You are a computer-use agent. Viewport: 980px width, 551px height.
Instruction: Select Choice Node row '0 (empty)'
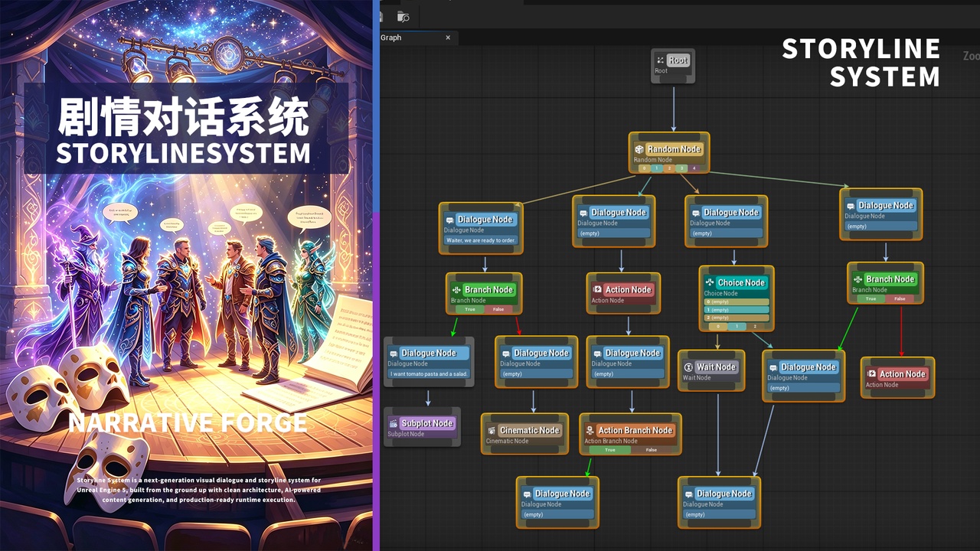click(x=736, y=302)
